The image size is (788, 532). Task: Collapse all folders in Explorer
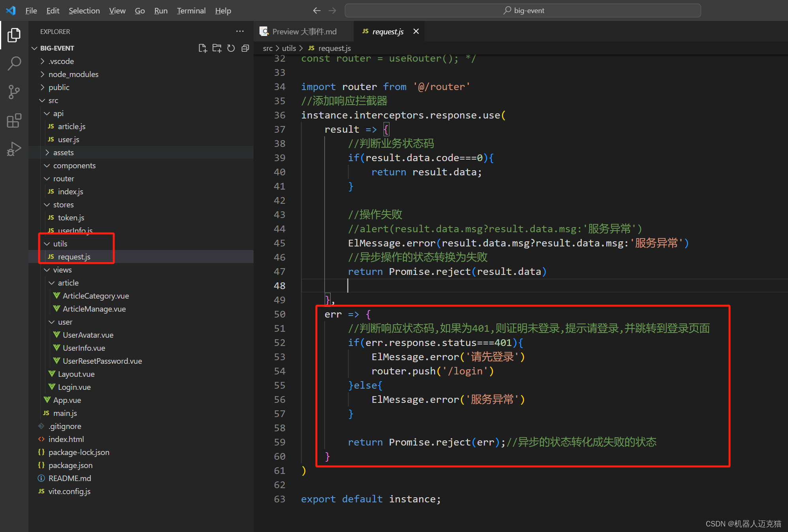[245, 48]
